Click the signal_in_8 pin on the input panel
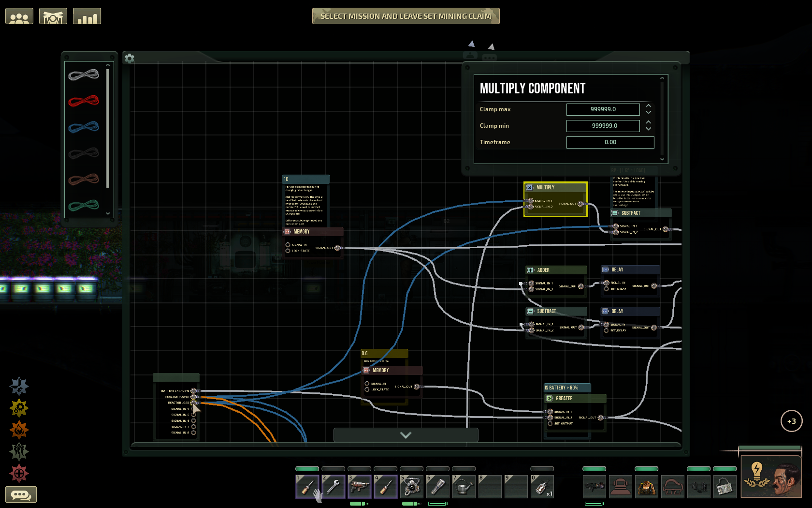This screenshot has width=812, height=508. [193, 433]
